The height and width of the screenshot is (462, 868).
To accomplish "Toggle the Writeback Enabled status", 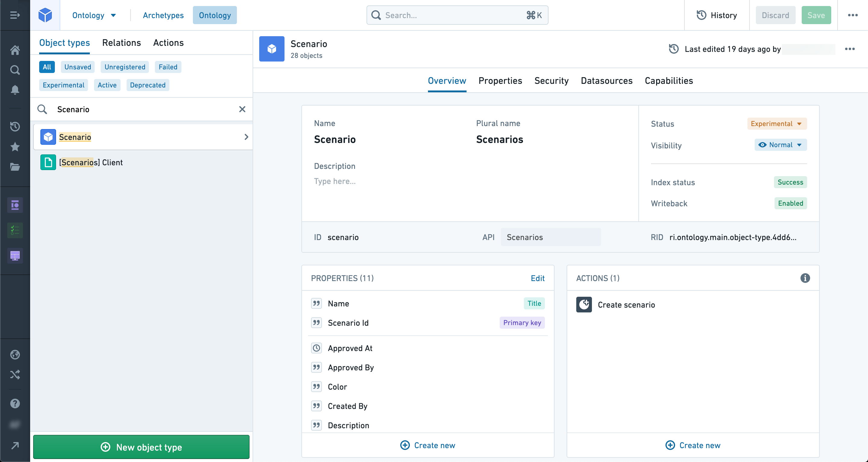I will click(x=790, y=204).
